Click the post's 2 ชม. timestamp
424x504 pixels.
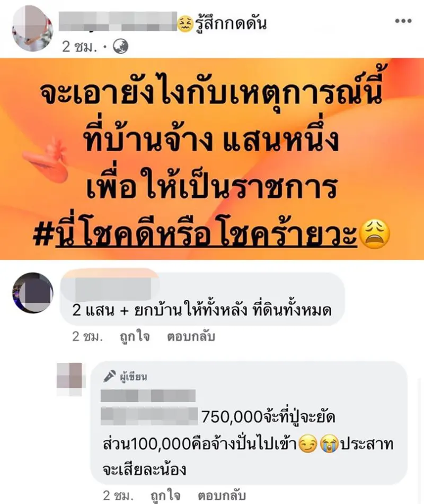tap(79, 47)
